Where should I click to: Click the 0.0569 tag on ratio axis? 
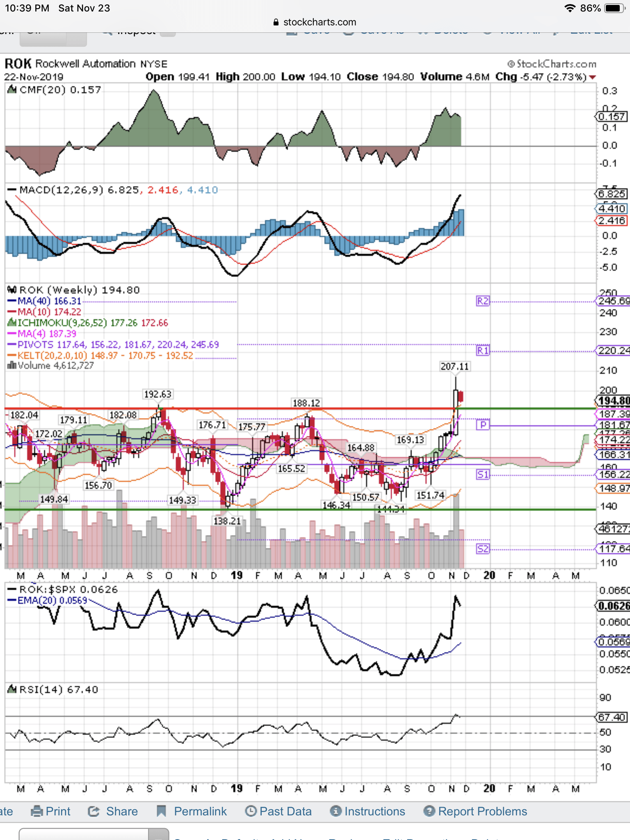[x=612, y=642]
